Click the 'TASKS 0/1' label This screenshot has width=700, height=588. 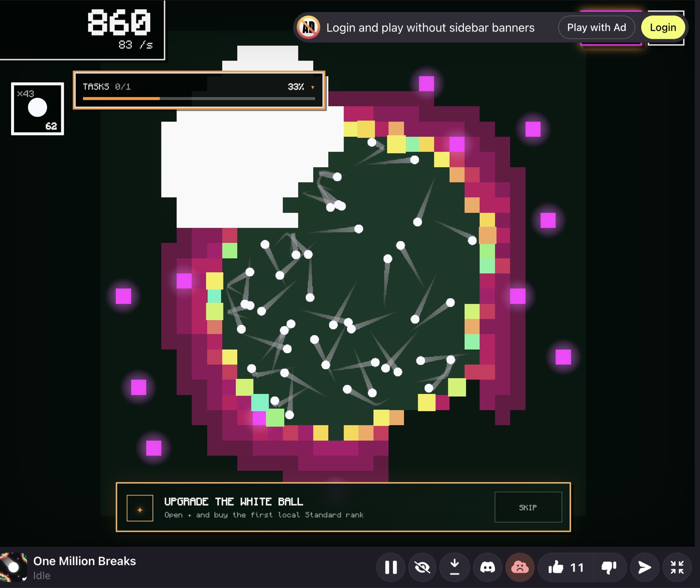[106, 87]
